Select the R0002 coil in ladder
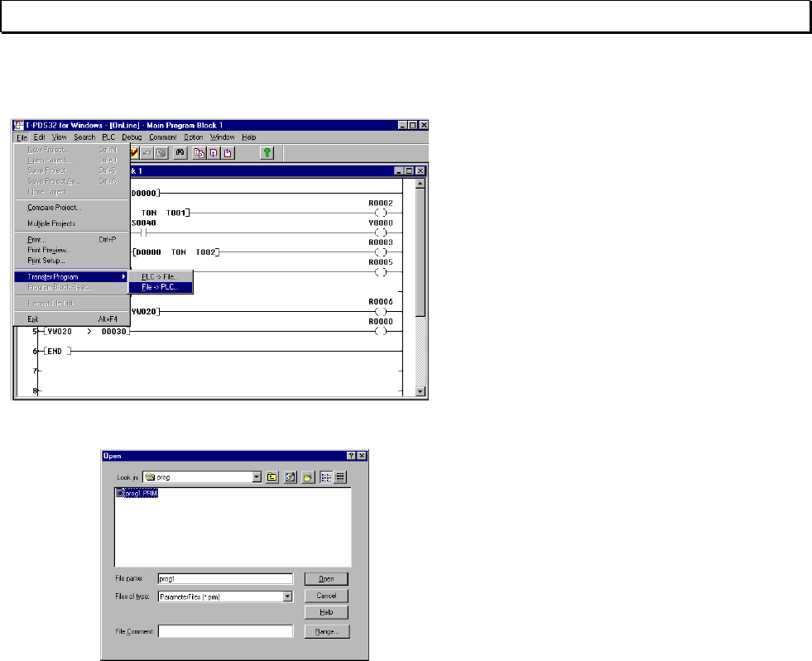Viewport: 812px width, 661px height. [381, 213]
